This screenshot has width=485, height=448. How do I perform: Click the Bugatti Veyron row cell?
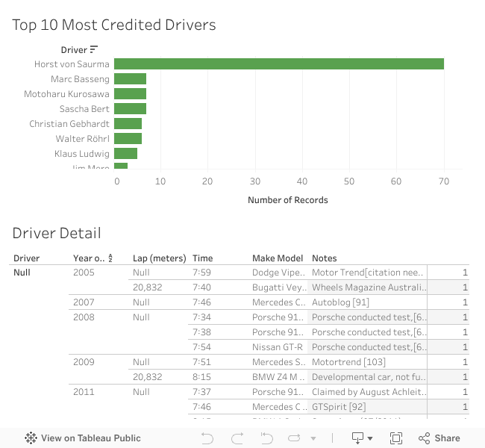pyautogui.click(x=279, y=287)
